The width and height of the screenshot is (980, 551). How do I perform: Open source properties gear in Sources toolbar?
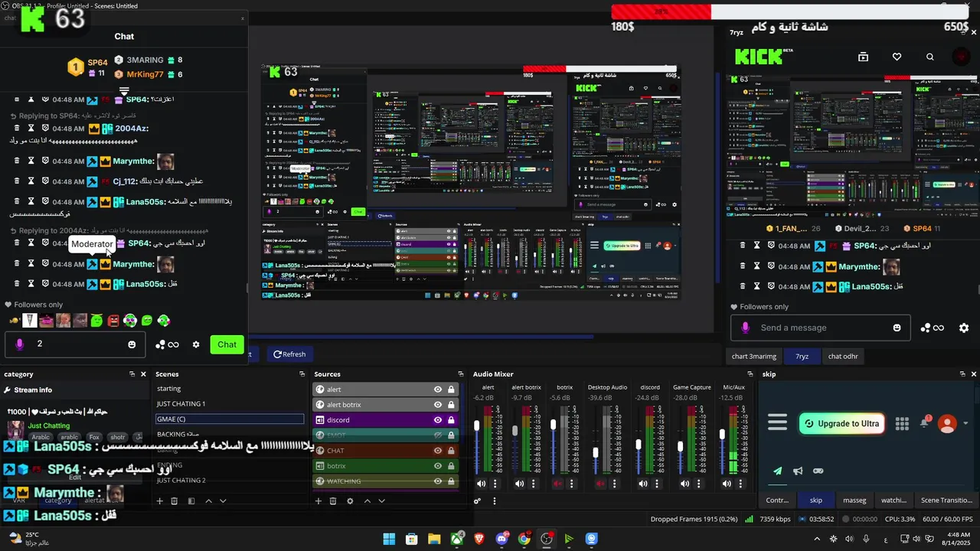(350, 501)
